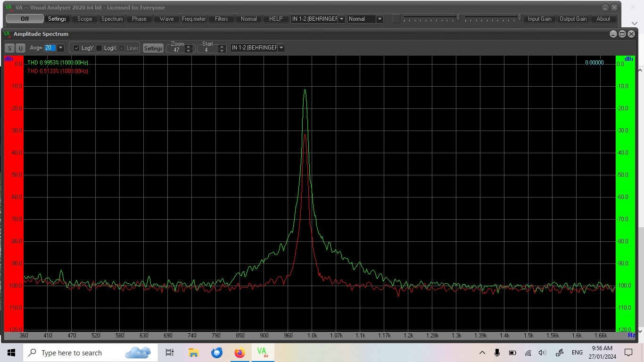Open the Input Gain control

[x=540, y=19]
